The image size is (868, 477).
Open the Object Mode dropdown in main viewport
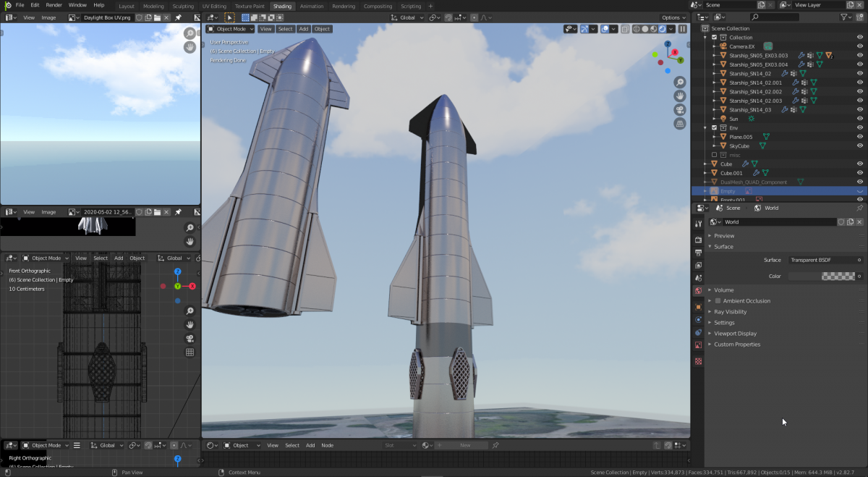[x=230, y=29]
